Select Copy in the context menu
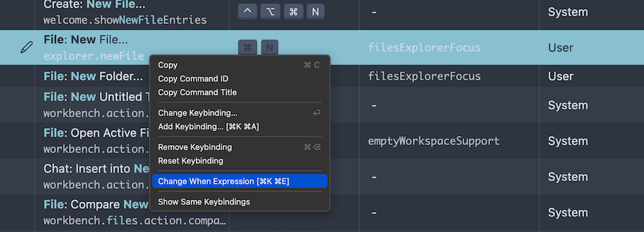This screenshot has height=232, width=644. pyautogui.click(x=240, y=65)
